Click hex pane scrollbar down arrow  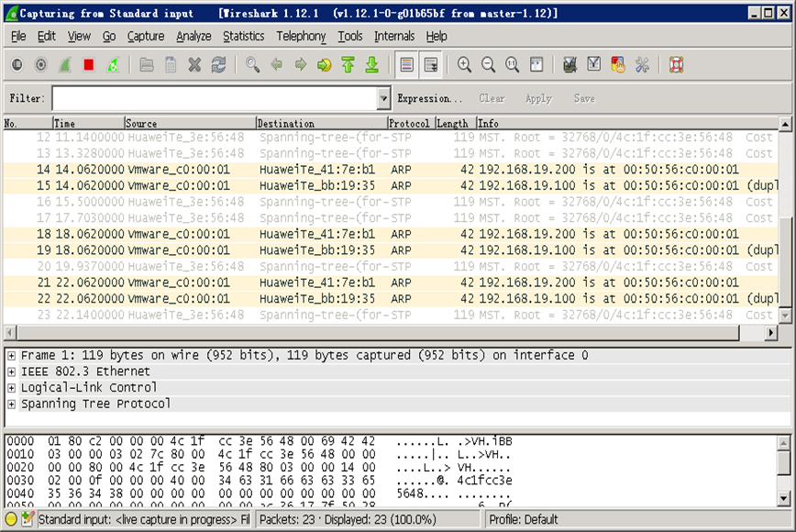pyautogui.click(x=784, y=498)
